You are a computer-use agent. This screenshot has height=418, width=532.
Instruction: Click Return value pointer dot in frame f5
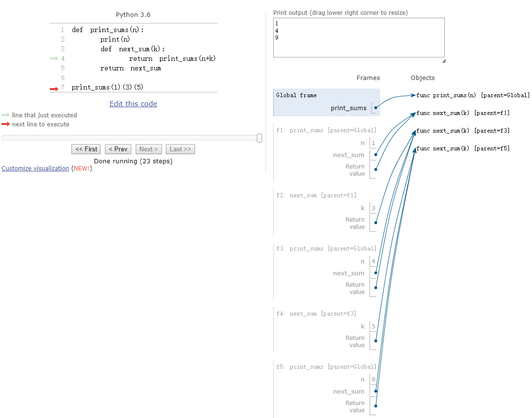[376, 406]
